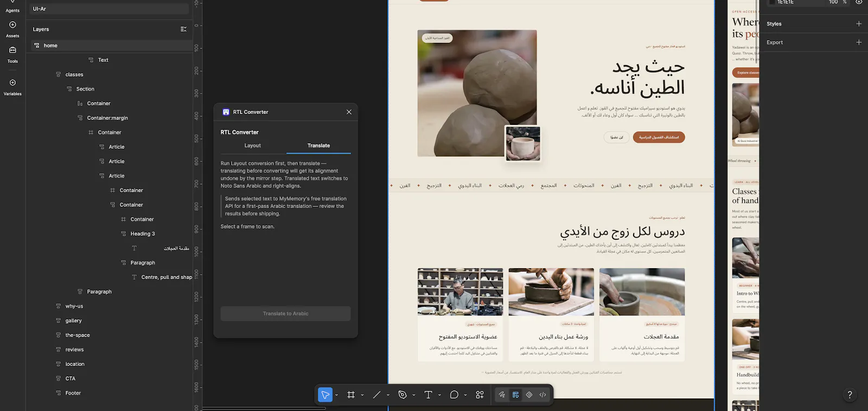Viewport: 868px width, 411px height.
Task: Click the orange استكشف الفصول button on canvas
Action: (x=659, y=137)
